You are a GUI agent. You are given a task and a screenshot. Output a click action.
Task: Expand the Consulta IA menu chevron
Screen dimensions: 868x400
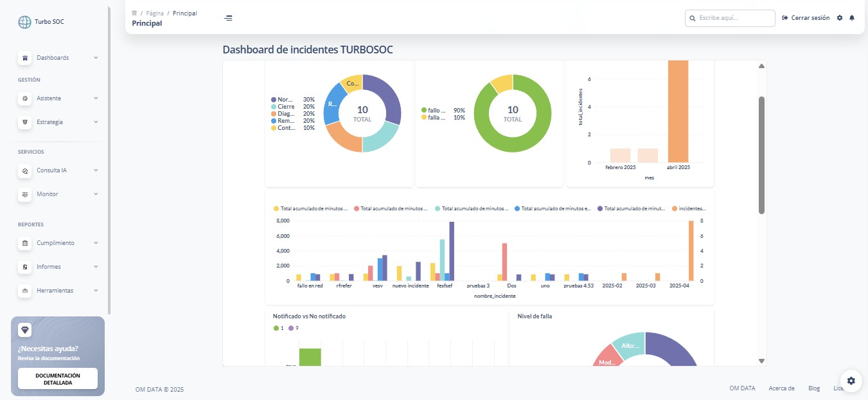96,170
